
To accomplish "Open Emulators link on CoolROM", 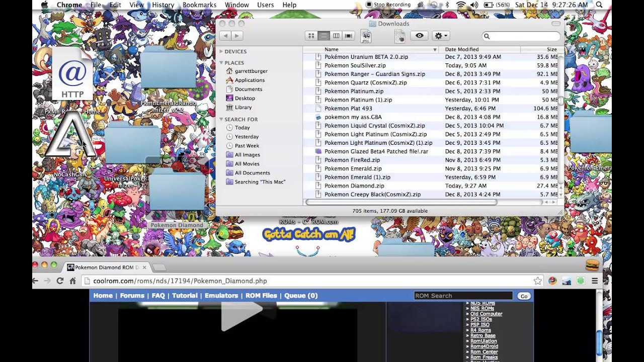I will coord(221,296).
